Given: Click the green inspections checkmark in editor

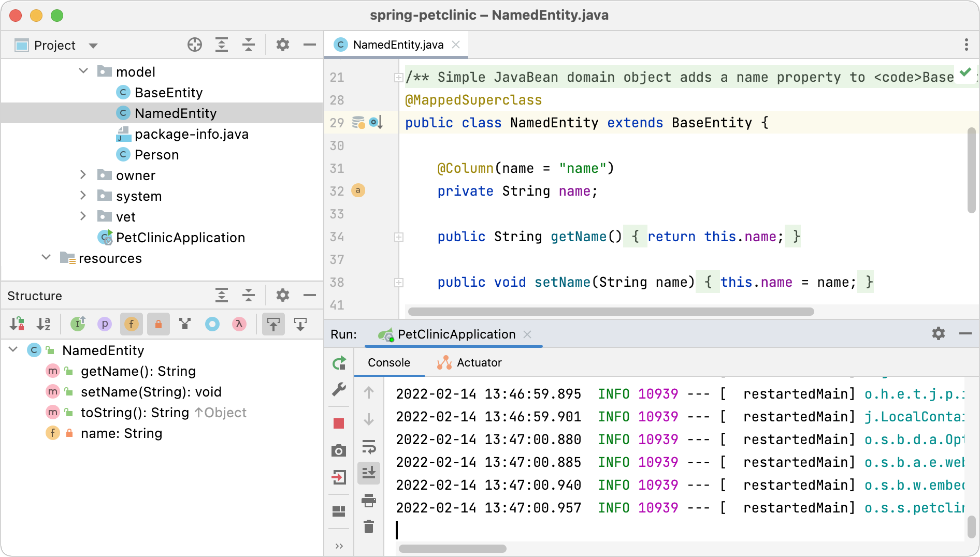Looking at the screenshot, I should [x=965, y=72].
